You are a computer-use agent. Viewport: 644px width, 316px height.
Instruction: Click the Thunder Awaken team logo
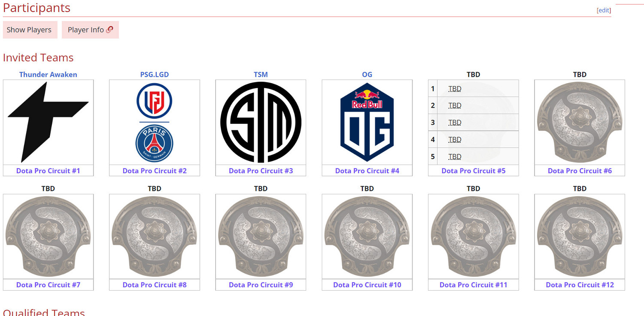coord(48,122)
